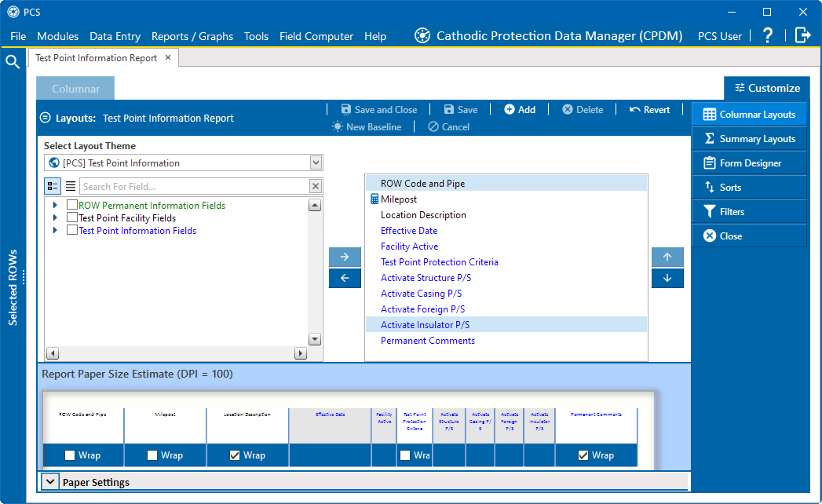The width and height of the screenshot is (822, 504).
Task: Open the Sorts panel
Action: coord(749,187)
